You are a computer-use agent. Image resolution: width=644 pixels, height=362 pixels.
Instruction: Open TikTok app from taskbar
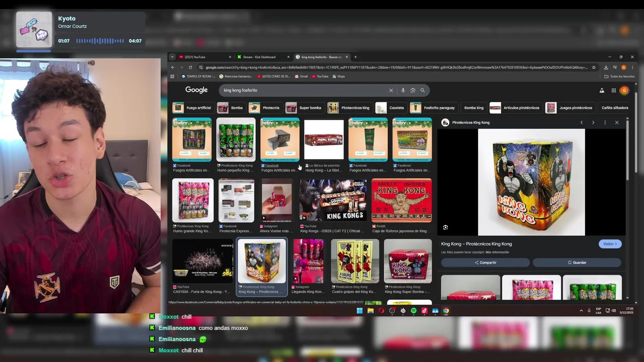[424, 311]
